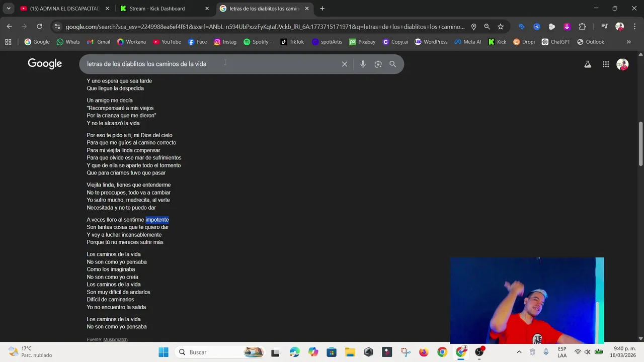Open the ChatGPT bookmark

tap(555, 42)
